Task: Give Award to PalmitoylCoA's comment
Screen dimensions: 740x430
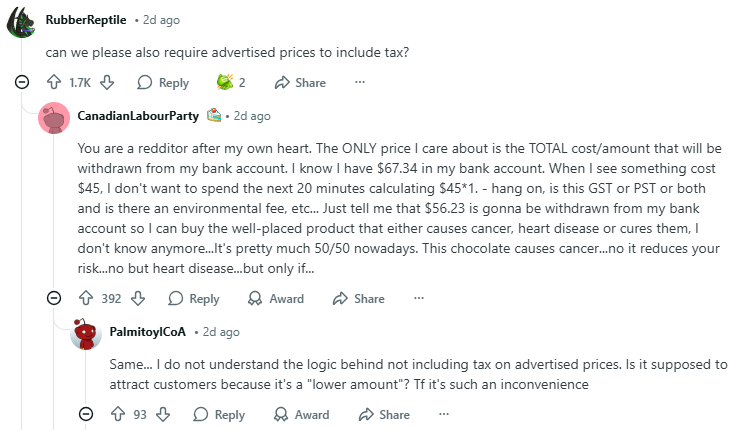Action: pyautogui.click(x=300, y=414)
